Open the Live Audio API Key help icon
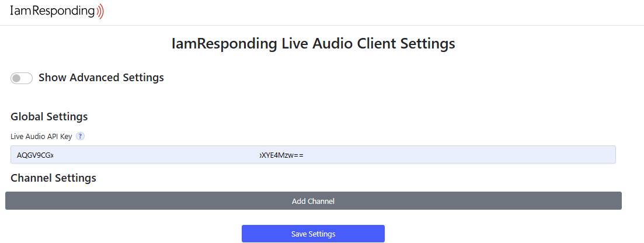644x243 pixels. click(x=81, y=137)
